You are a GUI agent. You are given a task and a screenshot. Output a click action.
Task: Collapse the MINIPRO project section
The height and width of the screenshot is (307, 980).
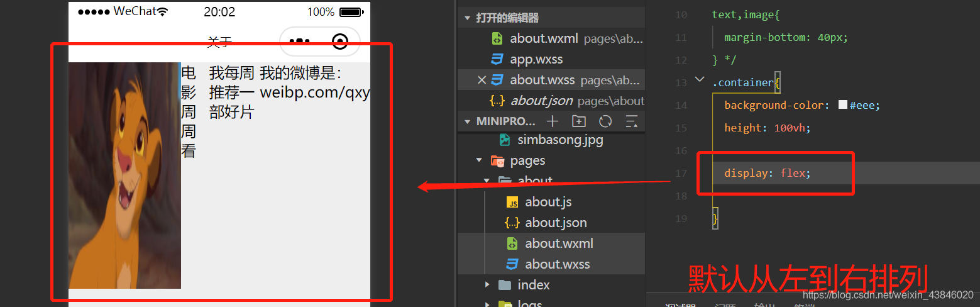pos(467,121)
